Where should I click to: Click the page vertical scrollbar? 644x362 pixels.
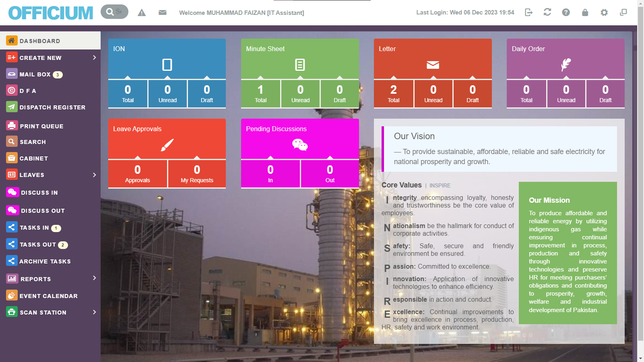(640, 181)
